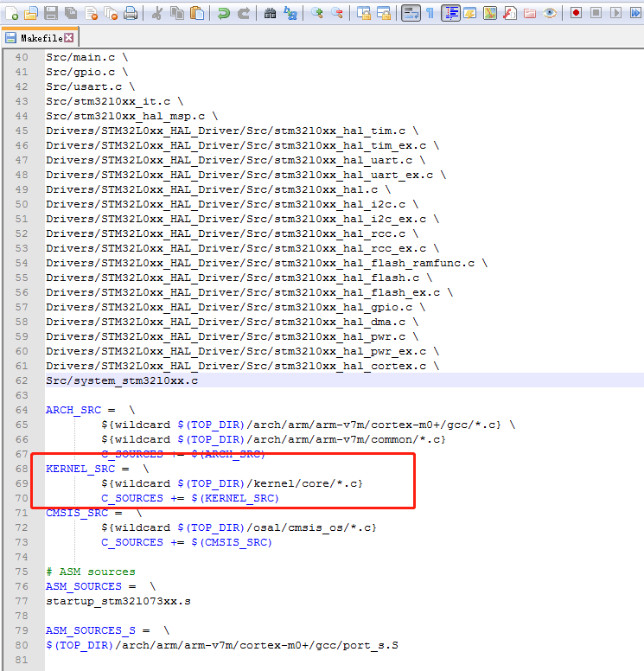Click the Print icon in the toolbar

point(130,13)
